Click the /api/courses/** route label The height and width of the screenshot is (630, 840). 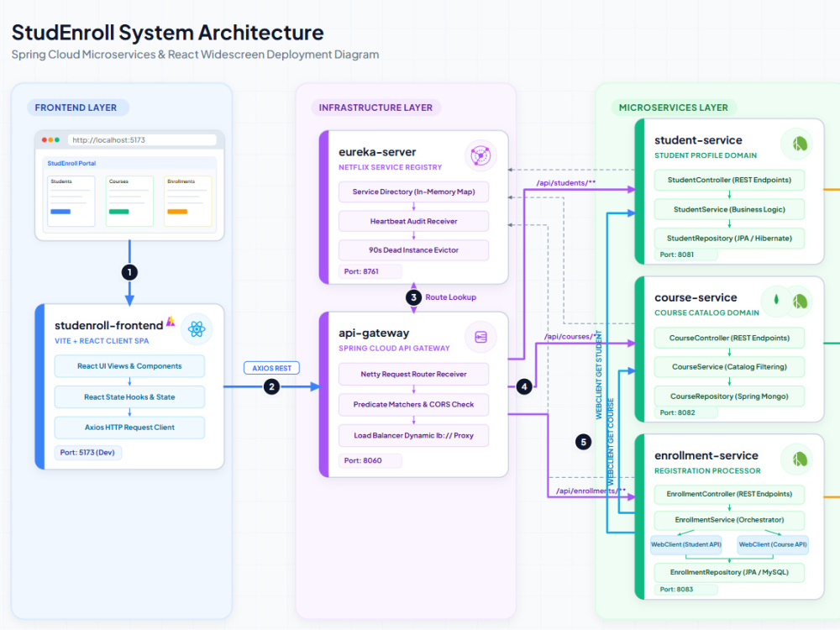point(573,337)
